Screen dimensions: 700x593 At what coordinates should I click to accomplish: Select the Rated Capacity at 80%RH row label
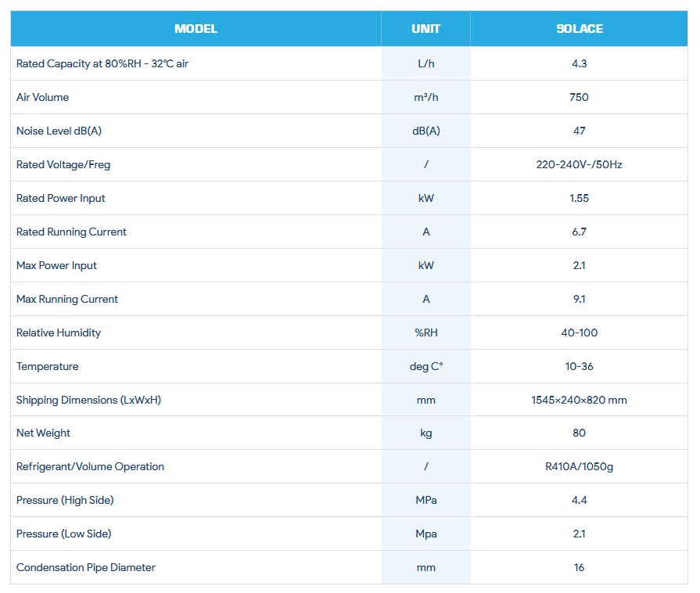(102, 63)
